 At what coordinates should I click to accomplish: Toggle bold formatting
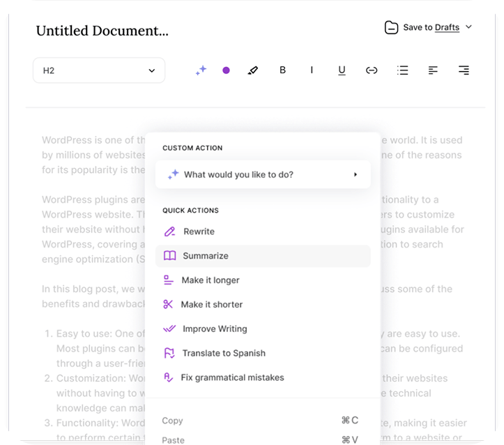282,70
